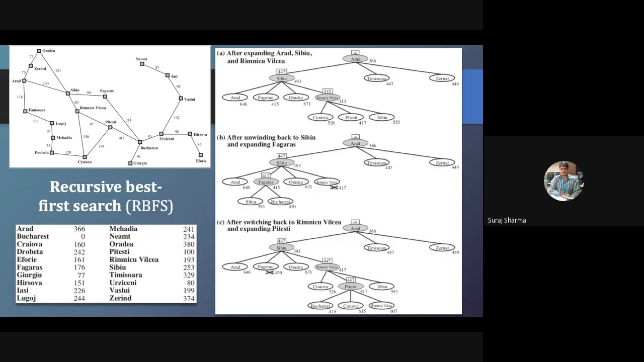Select the Giurgiu city node on the map

[x=130, y=163]
